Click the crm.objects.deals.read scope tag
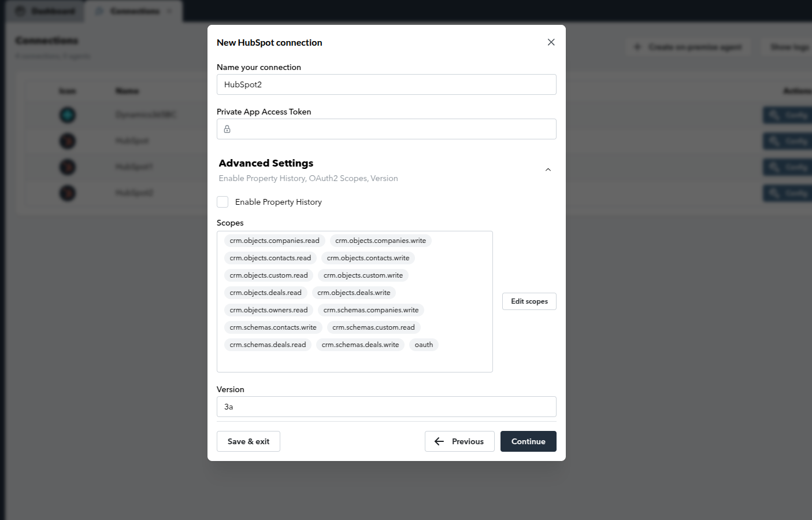This screenshot has height=520, width=812. (265, 293)
